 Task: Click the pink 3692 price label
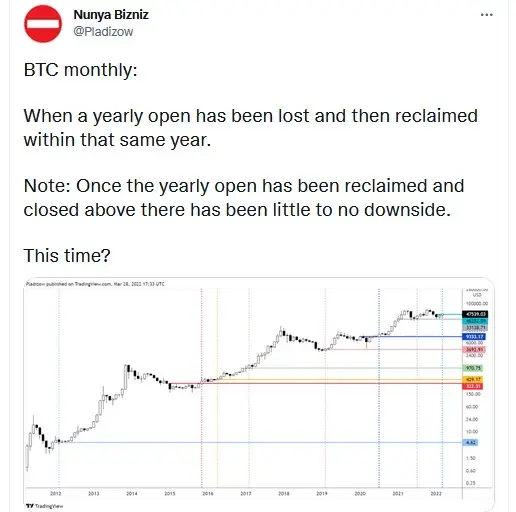click(474, 349)
